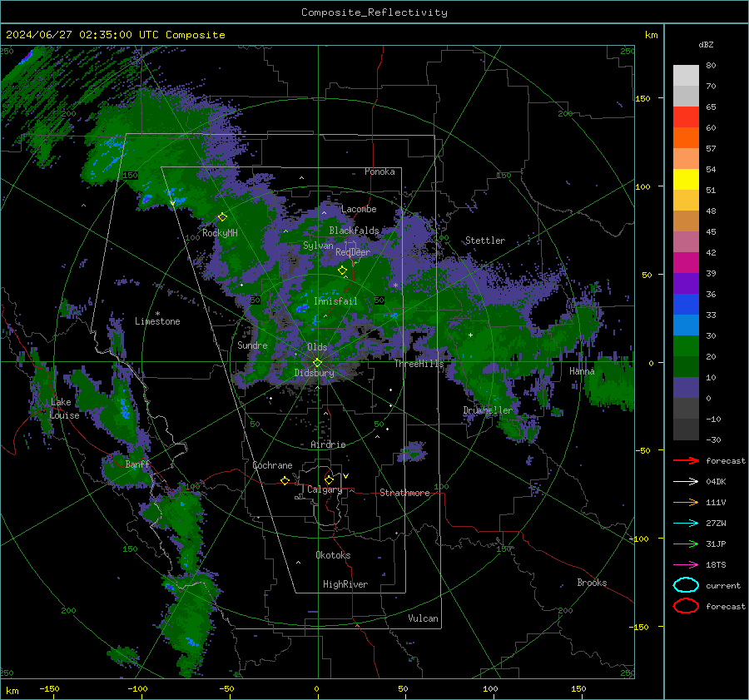Screen dimensions: 749x700
Task: Select the Innisfail label
Action: (x=335, y=301)
